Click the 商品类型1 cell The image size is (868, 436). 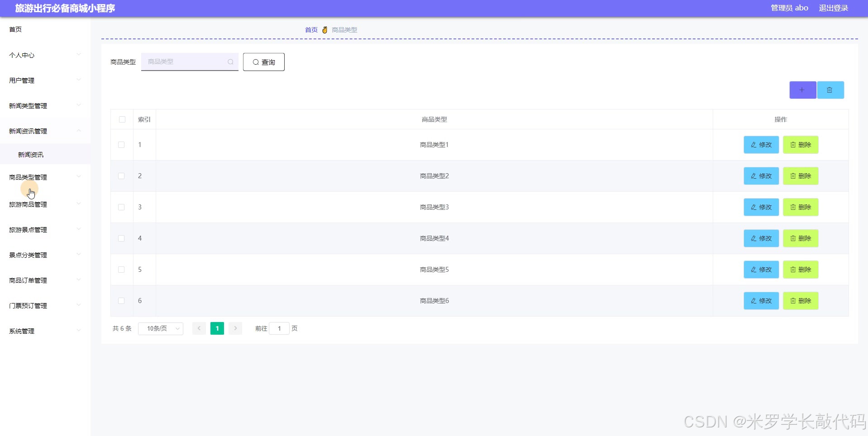click(434, 145)
